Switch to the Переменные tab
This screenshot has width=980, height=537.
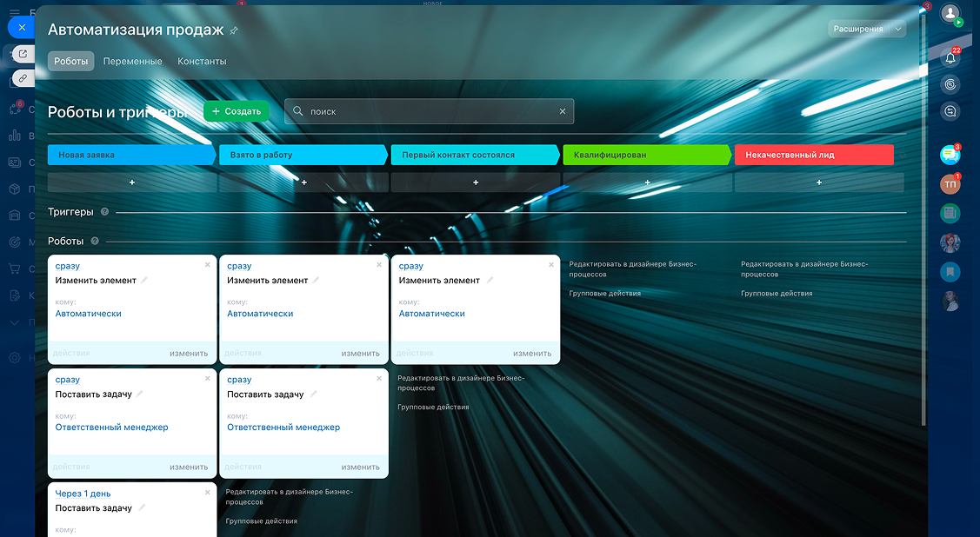pos(132,61)
